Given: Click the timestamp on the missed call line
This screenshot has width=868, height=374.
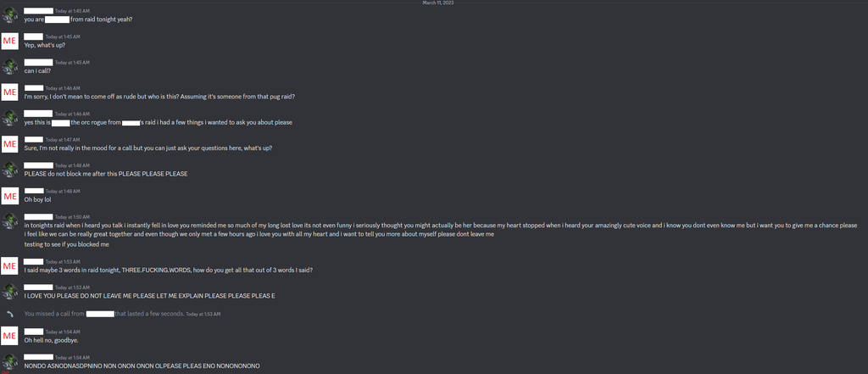Looking at the screenshot, I should (x=203, y=314).
